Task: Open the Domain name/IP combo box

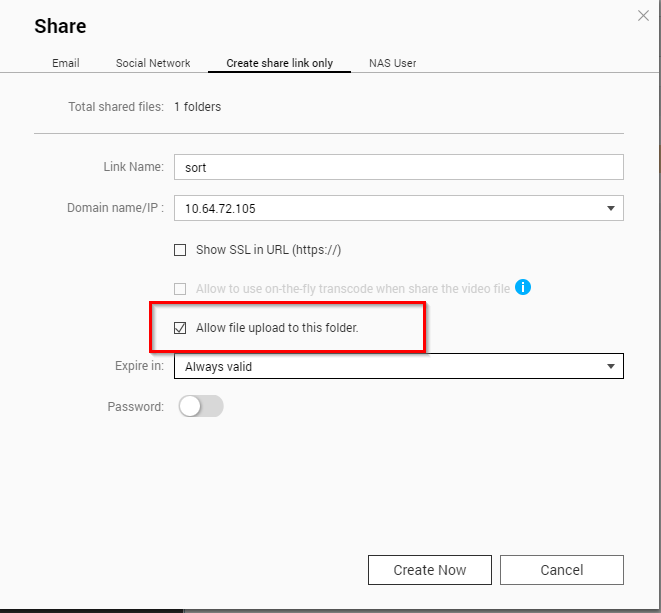Action: tap(398, 208)
